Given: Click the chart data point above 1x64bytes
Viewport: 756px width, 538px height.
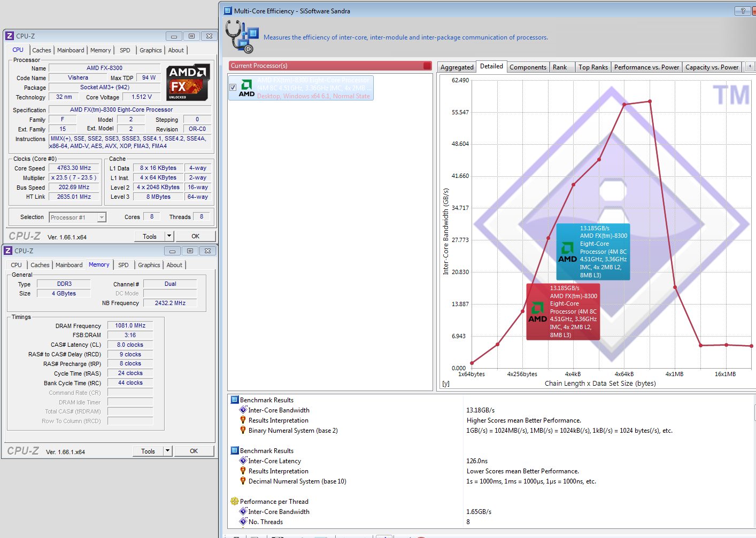Looking at the screenshot, I should [x=472, y=363].
